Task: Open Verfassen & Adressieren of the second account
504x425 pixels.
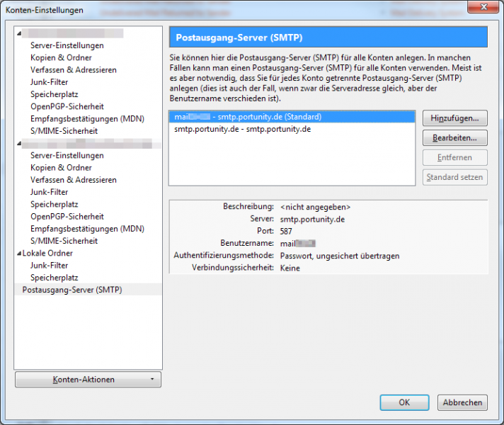Action: point(73,180)
